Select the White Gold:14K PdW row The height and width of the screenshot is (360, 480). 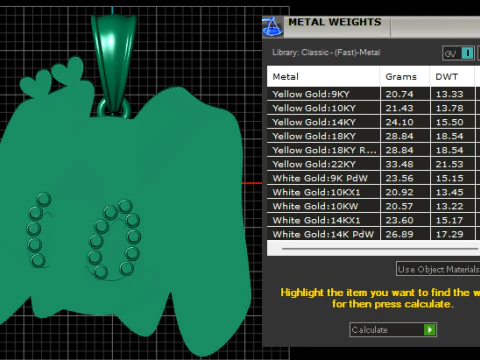tap(373, 234)
